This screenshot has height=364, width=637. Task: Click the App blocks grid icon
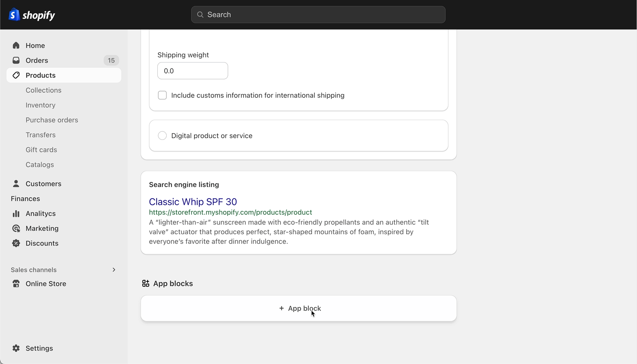146,284
